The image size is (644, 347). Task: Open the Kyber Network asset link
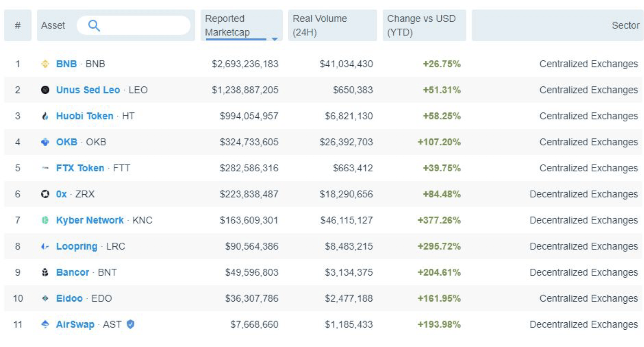[90, 220]
